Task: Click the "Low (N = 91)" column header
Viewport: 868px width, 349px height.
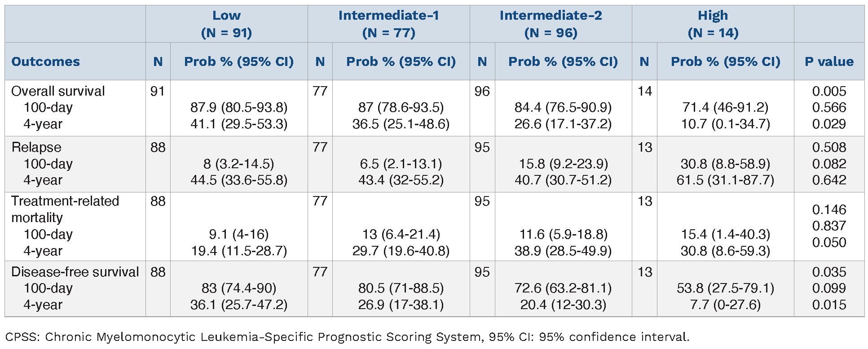Action: (x=226, y=24)
